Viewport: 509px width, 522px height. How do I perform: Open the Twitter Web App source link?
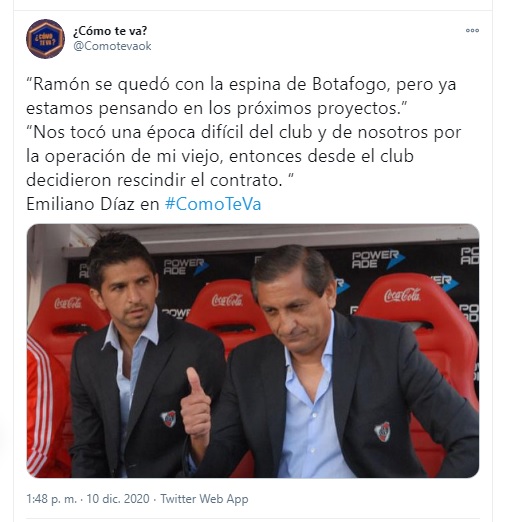click(x=204, y=499)
